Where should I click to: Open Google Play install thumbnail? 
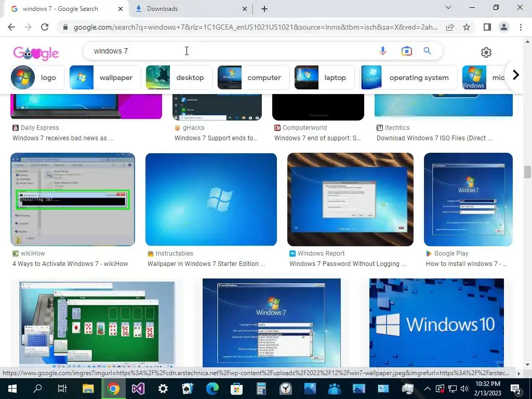(468, 199)
